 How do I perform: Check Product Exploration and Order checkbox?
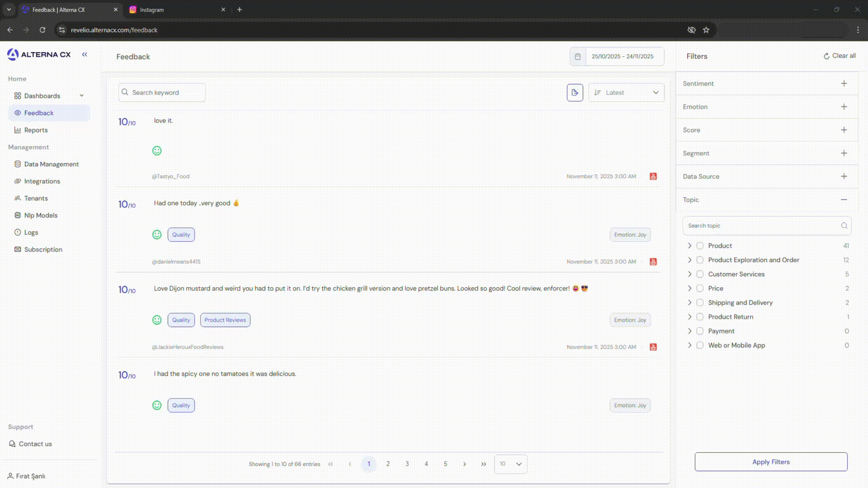pos(700,260)
